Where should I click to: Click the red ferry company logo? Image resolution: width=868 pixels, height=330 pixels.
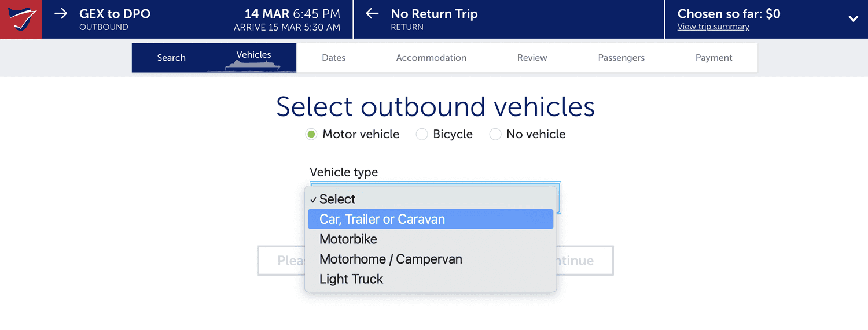[21, 19]
